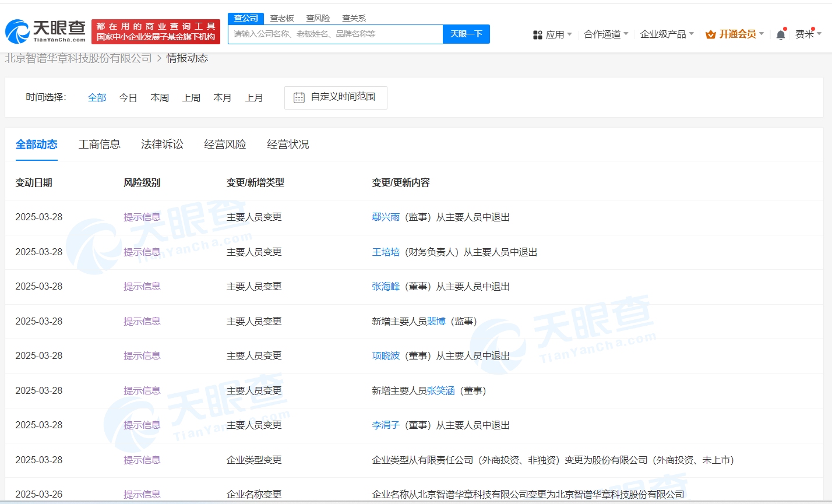Filter time by 今日
This screenshot has height=504, width=832.
tap(128, 98)
